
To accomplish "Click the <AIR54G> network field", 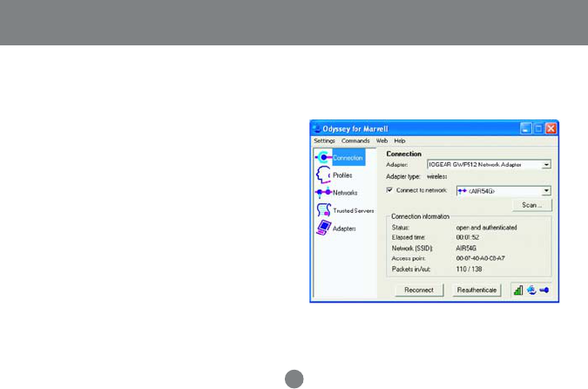I will (x=504, y=191).
